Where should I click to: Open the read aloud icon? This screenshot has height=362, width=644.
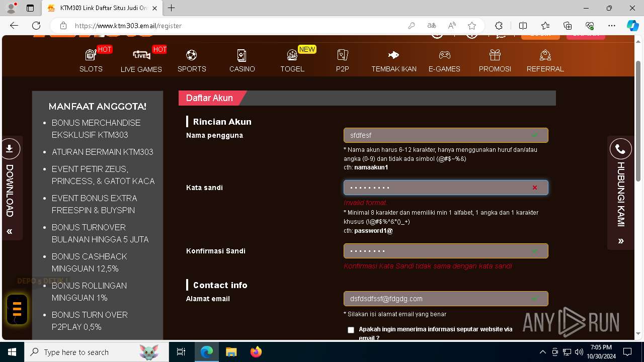coord(452,26)
